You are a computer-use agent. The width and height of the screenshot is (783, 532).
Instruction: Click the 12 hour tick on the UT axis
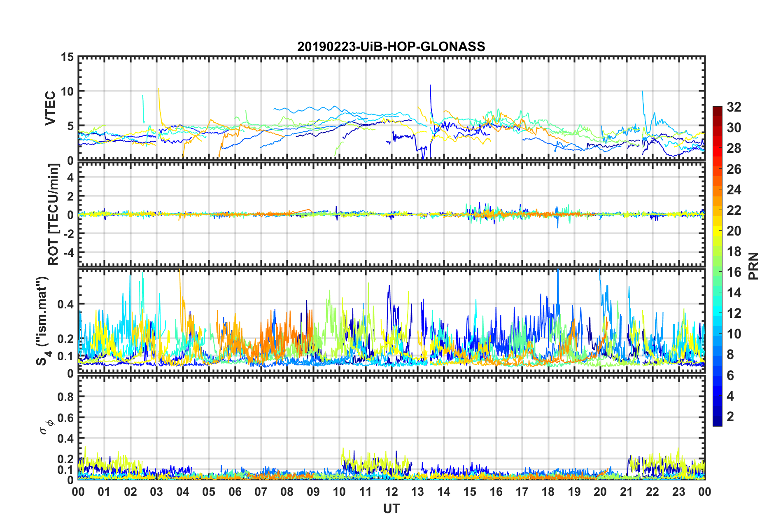[391, 492]
